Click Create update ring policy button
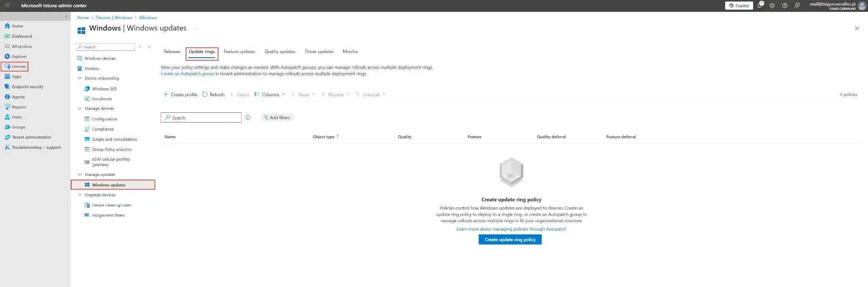868x287 pixels. pyautogui.click(x=510, y=240)
